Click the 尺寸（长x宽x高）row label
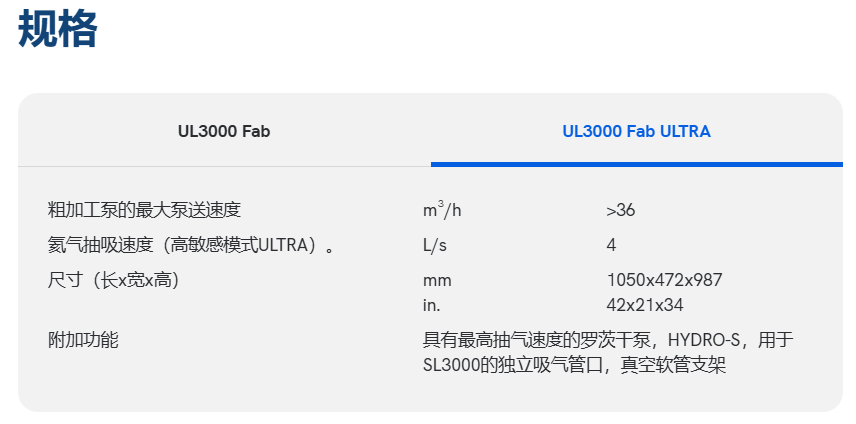 point(113,280)
